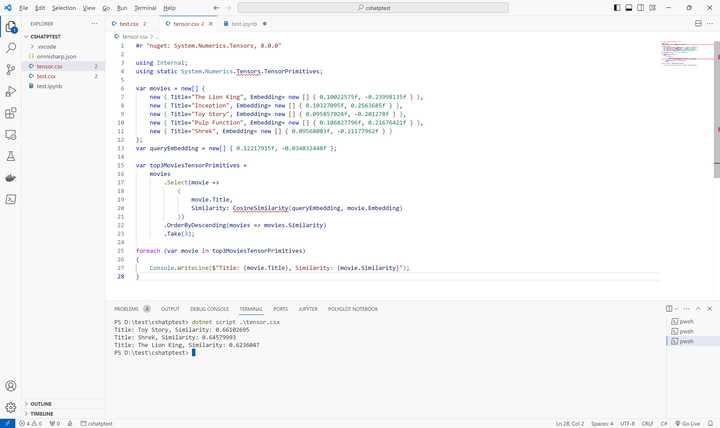Select the second pwsh terminal instance
720x428 pixels.
coord(693,331)
